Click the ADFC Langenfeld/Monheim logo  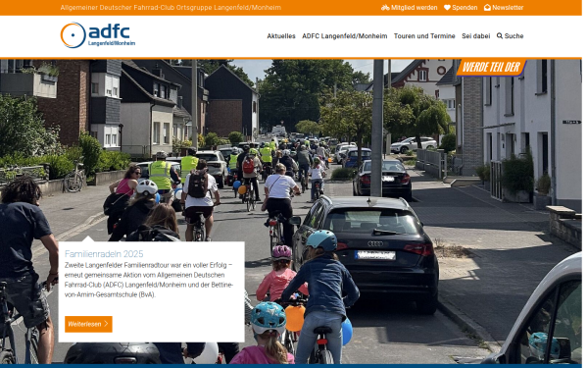[98, 35]
